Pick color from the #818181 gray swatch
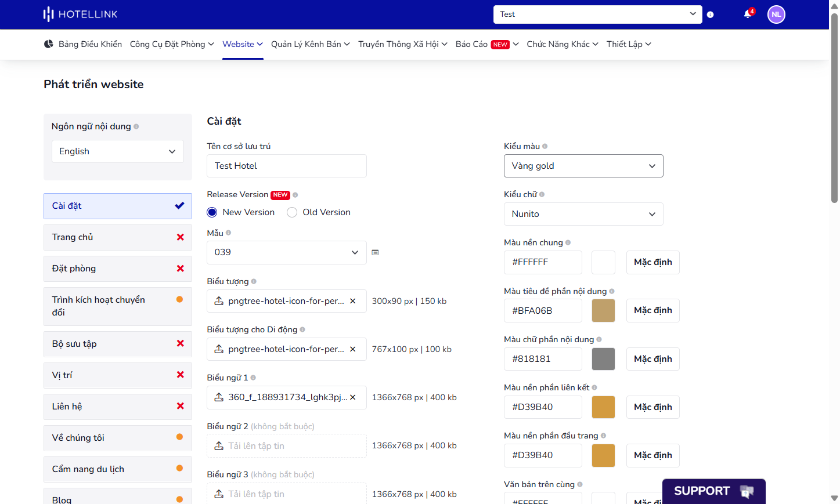 point(603,359)
